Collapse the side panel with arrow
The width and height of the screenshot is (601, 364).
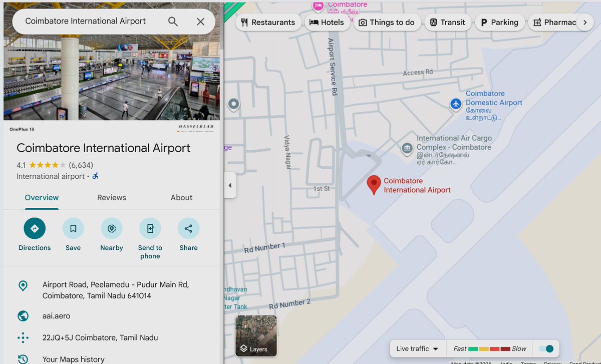tap(230, 185)
